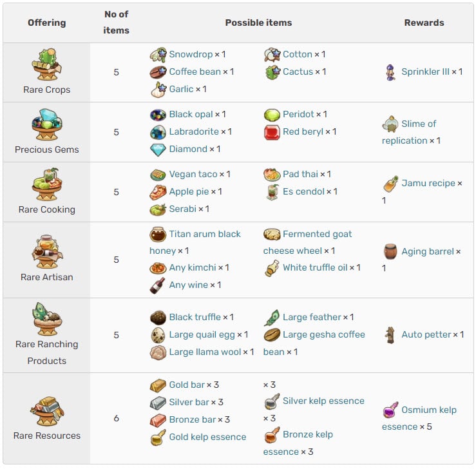Click the Aging barrel reward icon
This screenshot has width=476, height=469.
390,252
